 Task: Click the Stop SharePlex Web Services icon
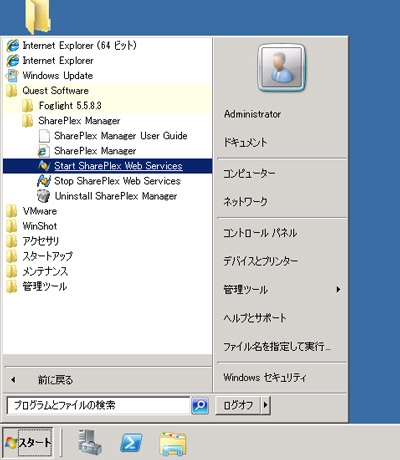tap(44, 181)
